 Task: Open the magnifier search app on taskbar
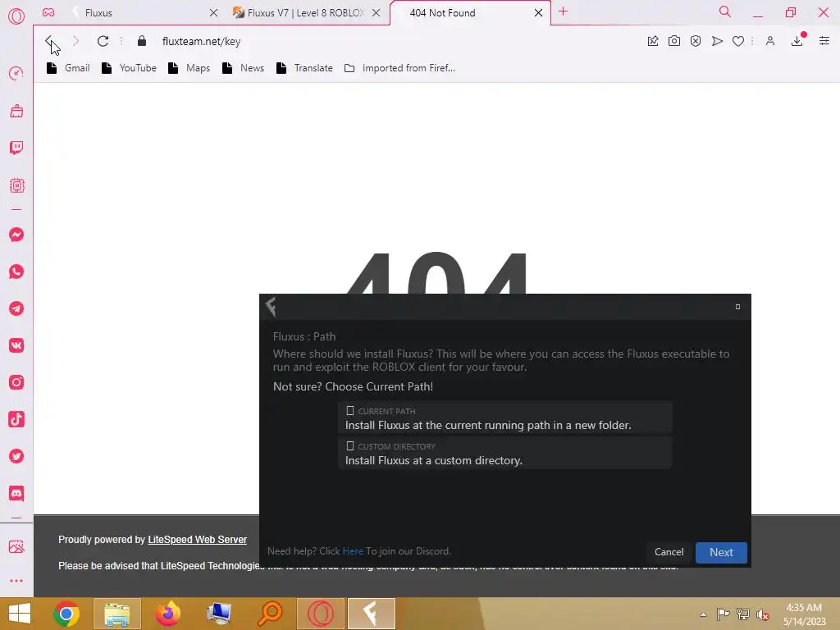click(269, 614)
